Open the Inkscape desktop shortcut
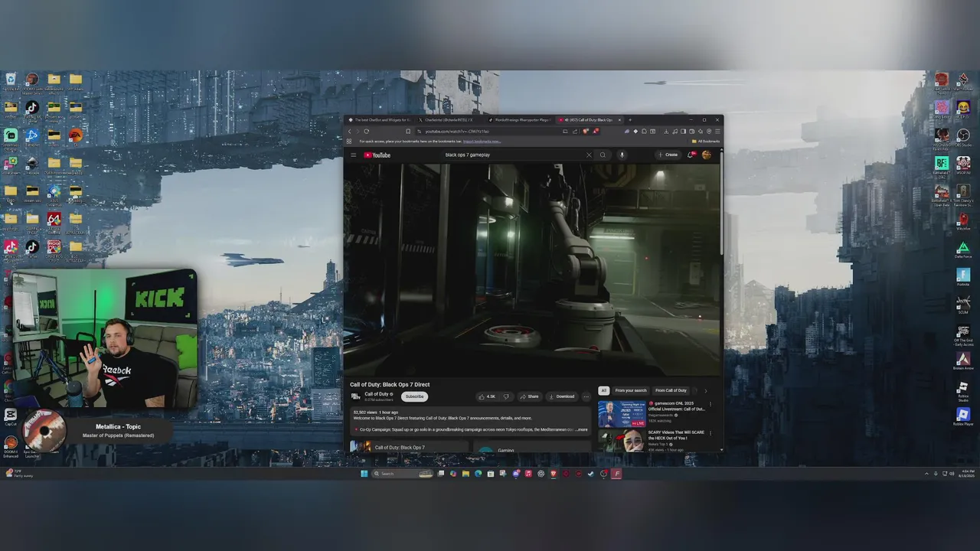This screenshot has height=551, width=980. (x=32, y=164)
